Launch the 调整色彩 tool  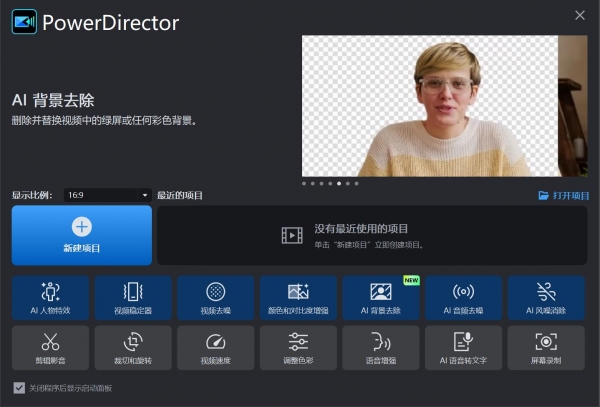(298, 348)
